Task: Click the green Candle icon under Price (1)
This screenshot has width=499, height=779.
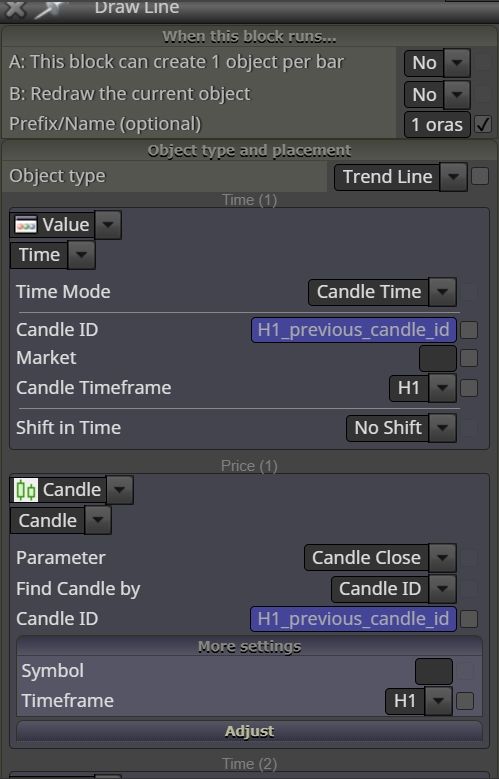Action: (26, 490)
